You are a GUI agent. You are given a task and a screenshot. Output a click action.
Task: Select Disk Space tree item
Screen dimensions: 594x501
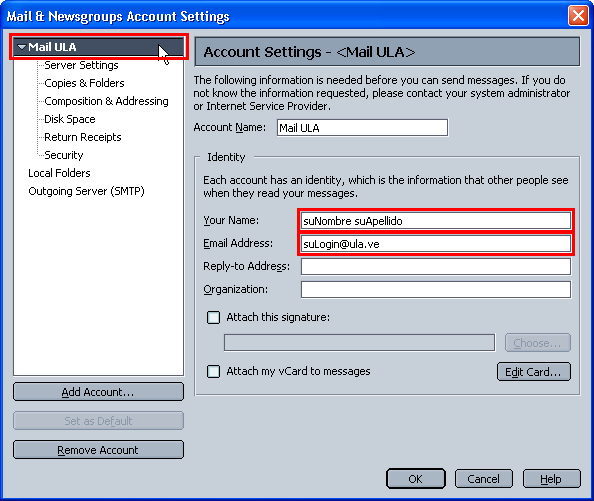pyautogui.click(x=70, y=119)
